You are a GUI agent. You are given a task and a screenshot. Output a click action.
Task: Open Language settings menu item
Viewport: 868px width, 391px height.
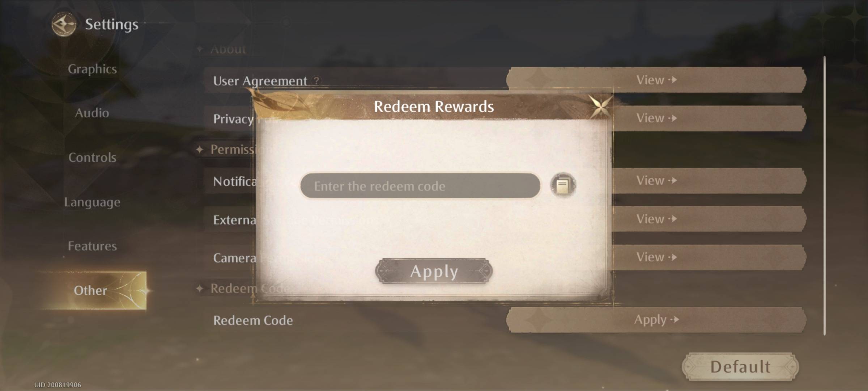[x=91, y=202]
